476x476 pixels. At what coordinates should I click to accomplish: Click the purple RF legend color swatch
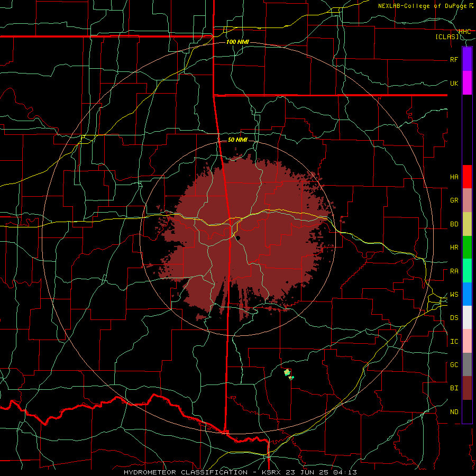467,59
